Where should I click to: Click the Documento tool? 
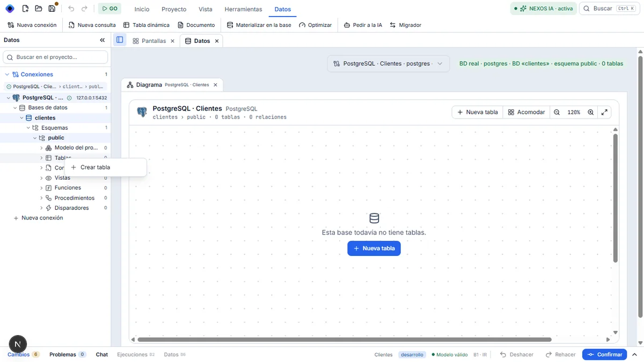(x=196, y=25)
